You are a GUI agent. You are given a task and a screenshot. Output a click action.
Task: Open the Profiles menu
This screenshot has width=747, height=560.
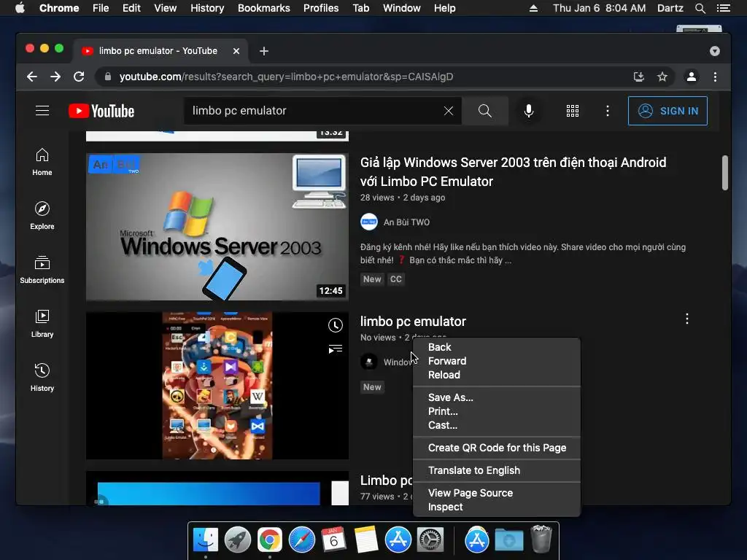(321, 8)
